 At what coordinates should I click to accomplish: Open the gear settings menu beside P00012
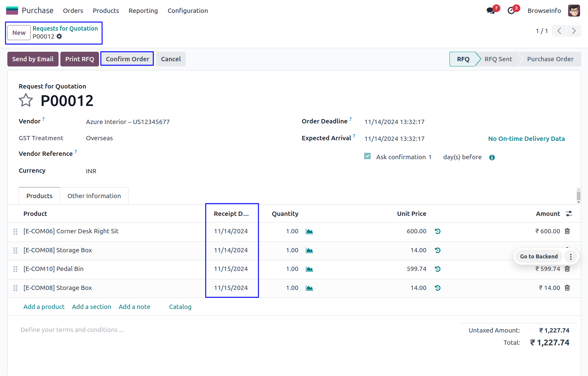59,36
